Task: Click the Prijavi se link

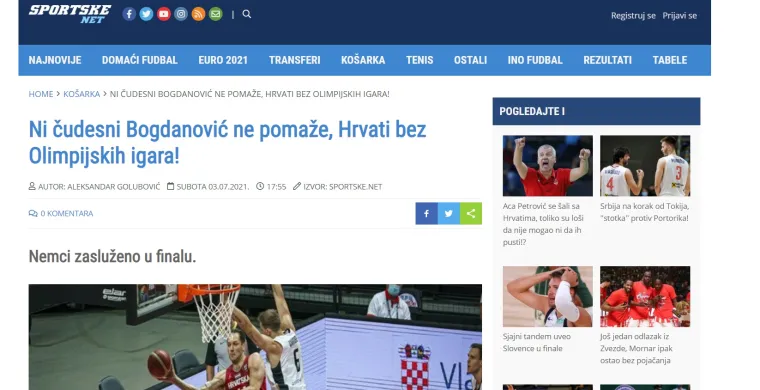Action: pos(680,16)
